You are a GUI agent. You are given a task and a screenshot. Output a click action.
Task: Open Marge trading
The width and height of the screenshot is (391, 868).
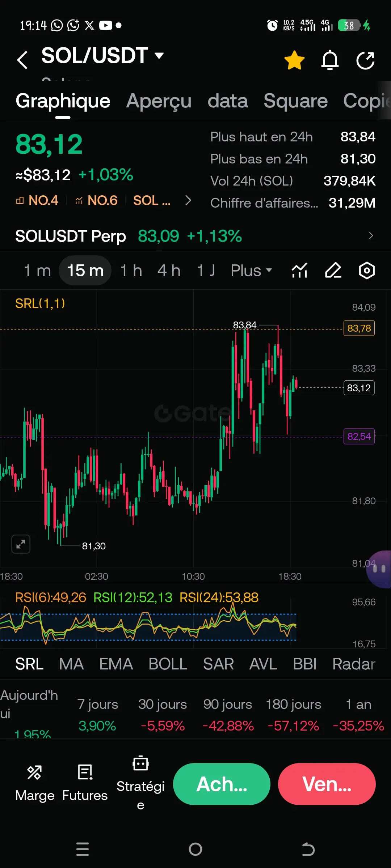[35, 783]
